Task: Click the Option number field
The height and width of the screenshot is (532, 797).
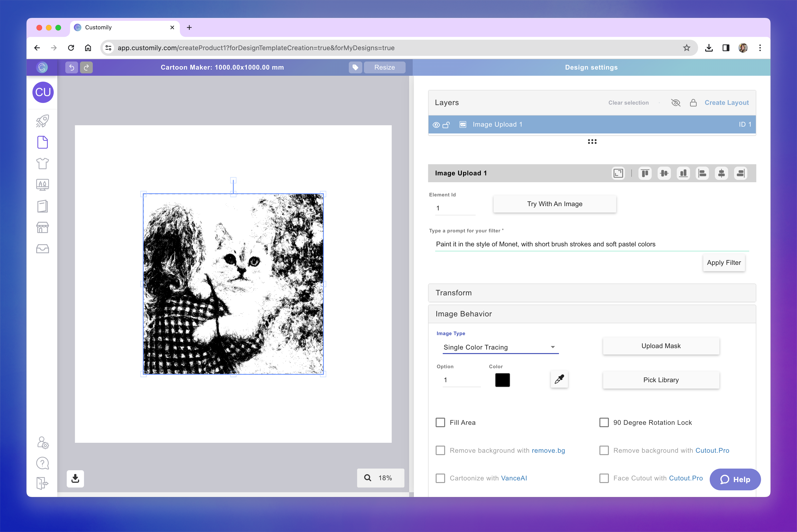Action: [461, 380]
